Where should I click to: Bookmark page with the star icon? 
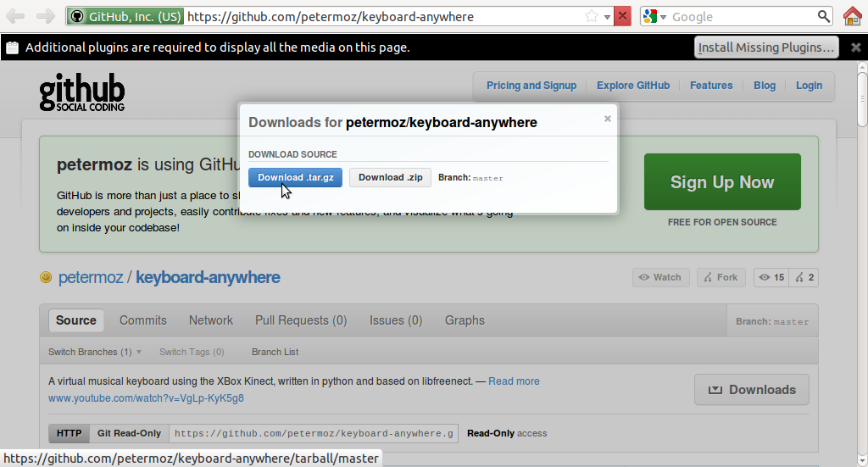[592, 17]
